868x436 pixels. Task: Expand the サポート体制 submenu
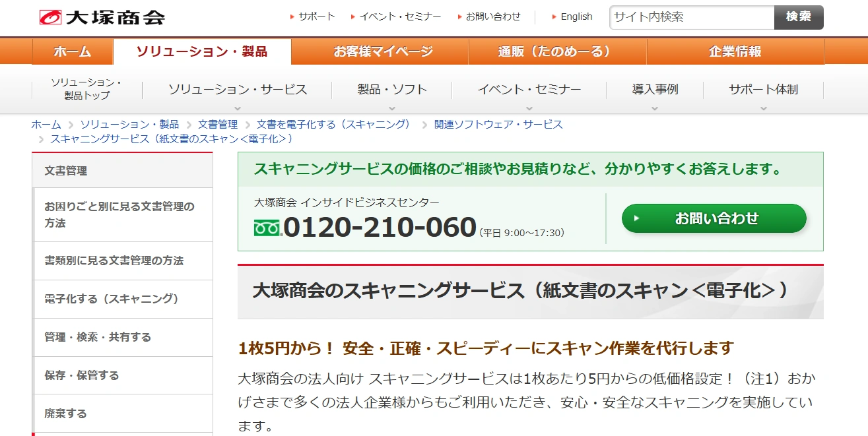(764, 90)
